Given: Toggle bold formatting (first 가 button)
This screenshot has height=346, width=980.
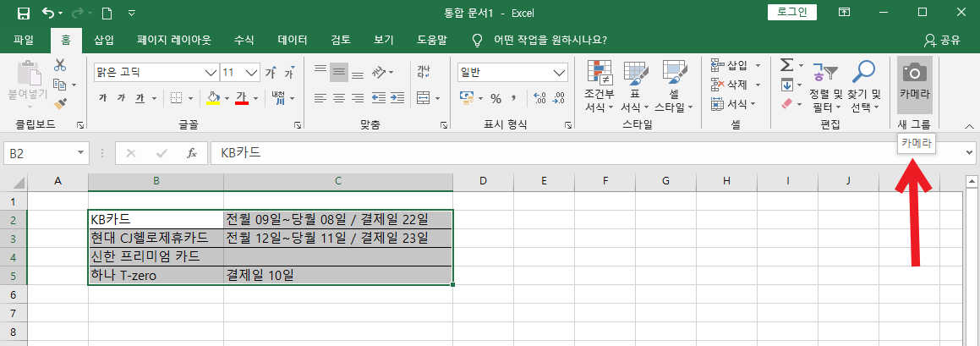Looking at the screenshot, I should [102, 97].
